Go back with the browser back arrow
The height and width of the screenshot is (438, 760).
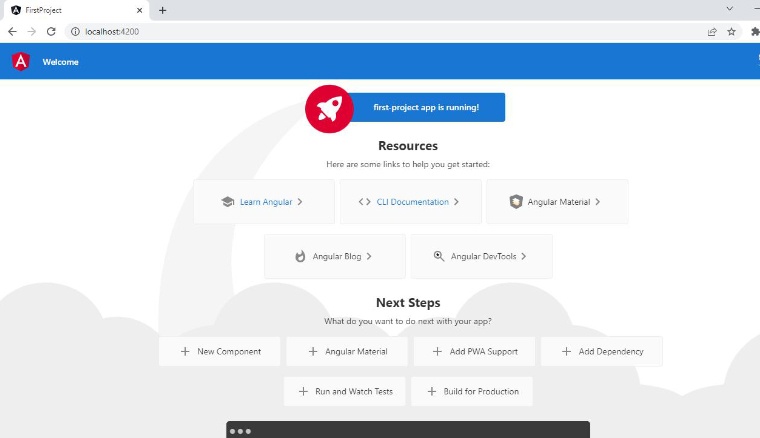pyautogui.click(x=12, y=31)
